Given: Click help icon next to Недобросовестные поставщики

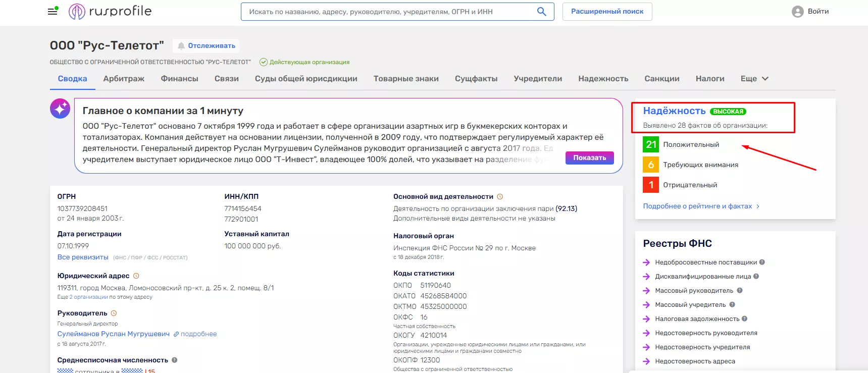Looking at the screenshot, I should 762,262.
